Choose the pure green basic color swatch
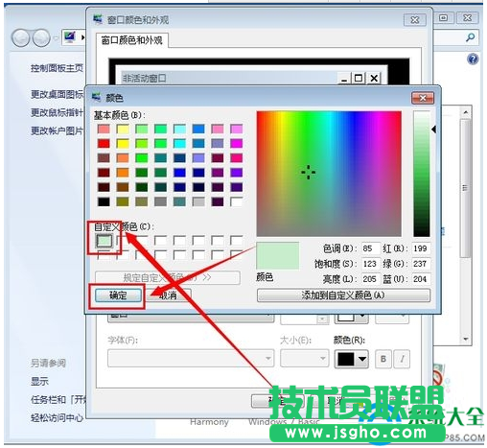 coord(142,158)
